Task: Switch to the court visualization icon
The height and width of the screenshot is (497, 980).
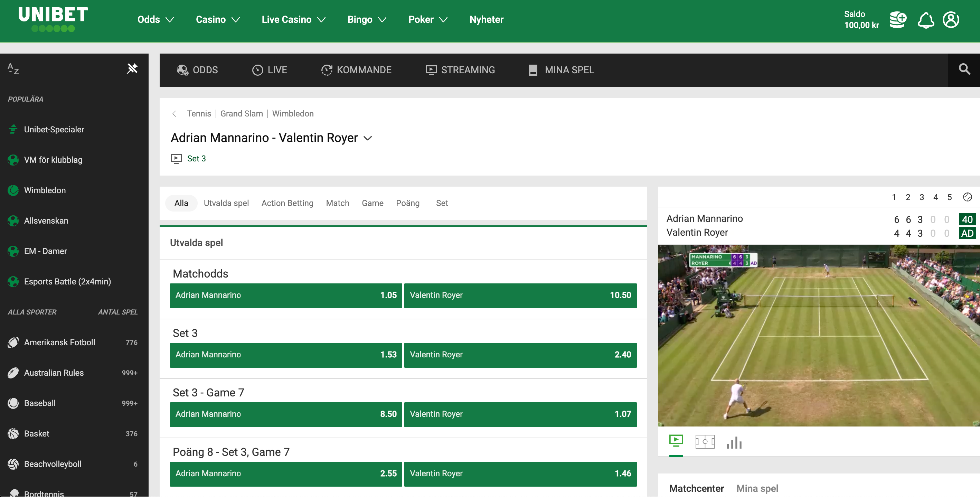Action: coord(705,442)
